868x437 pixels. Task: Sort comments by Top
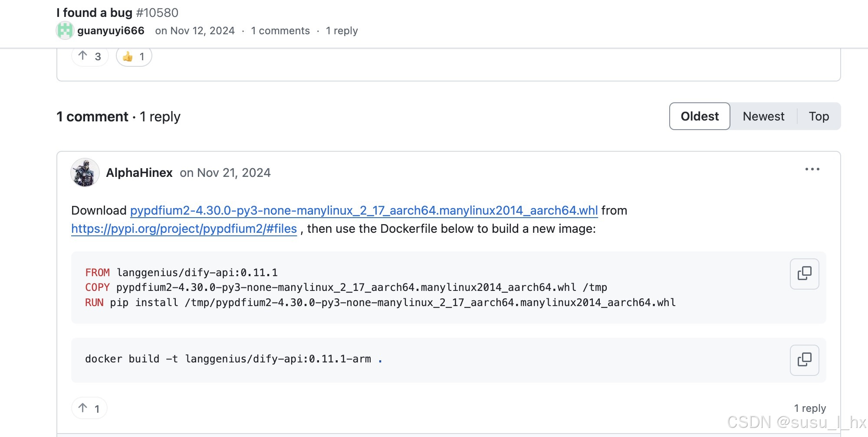819,116
